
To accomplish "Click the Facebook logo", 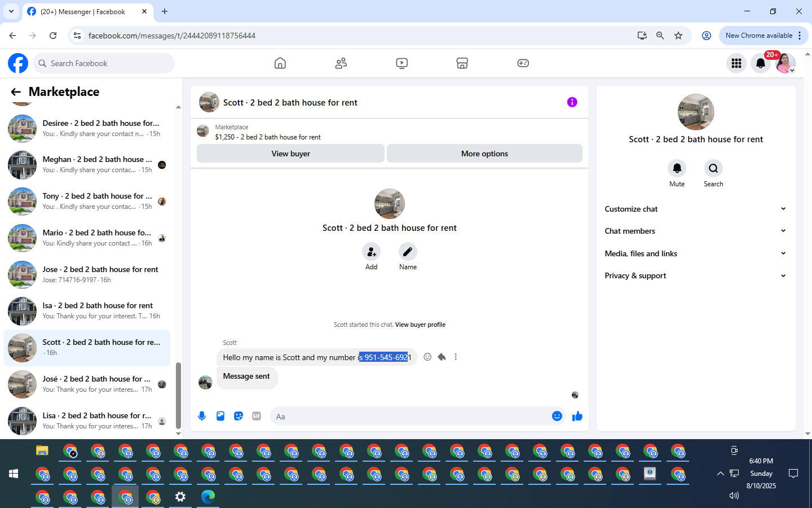I will [18, 63].
